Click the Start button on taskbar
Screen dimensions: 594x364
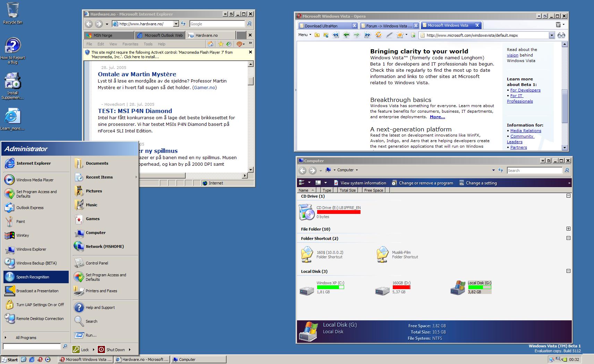[9, 359]
